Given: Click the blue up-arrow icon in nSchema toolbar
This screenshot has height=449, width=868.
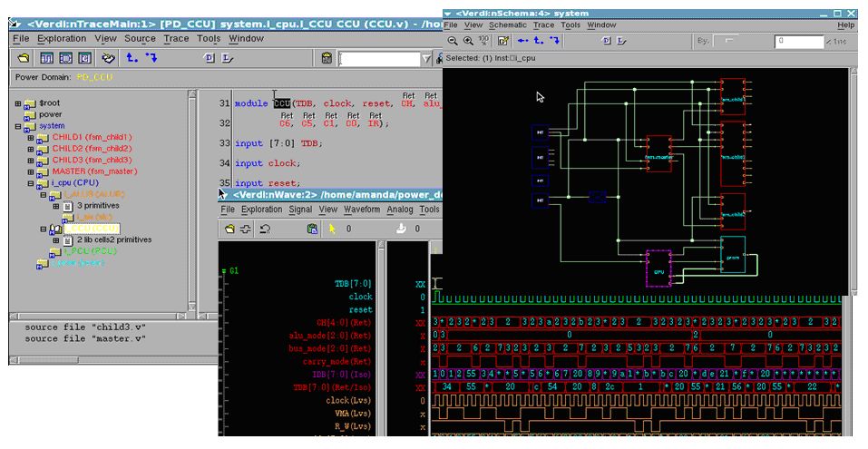Looking at the screenshot, I should click(x=539, y=41).
